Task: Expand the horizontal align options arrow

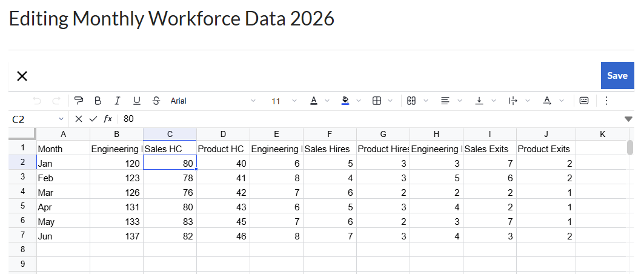Action: point(460,101)
